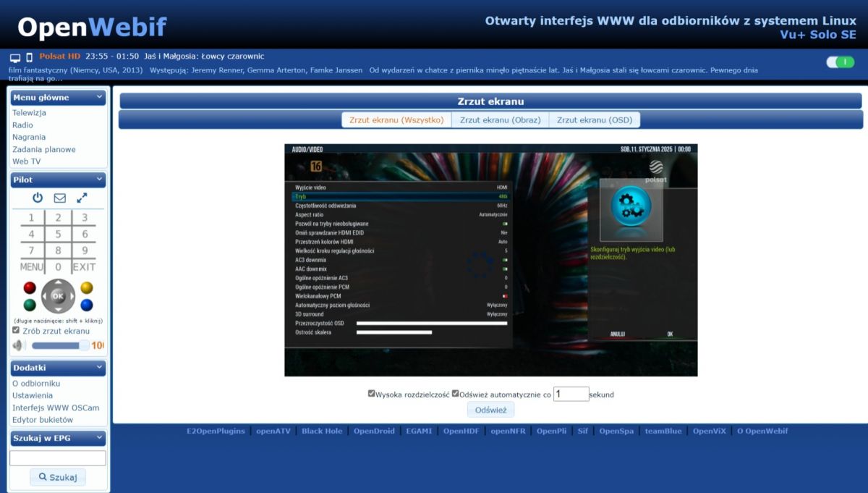This screenshot has height=493, width=868.
Task: Click the mobile phone stream icon
Action: (30, 57)
